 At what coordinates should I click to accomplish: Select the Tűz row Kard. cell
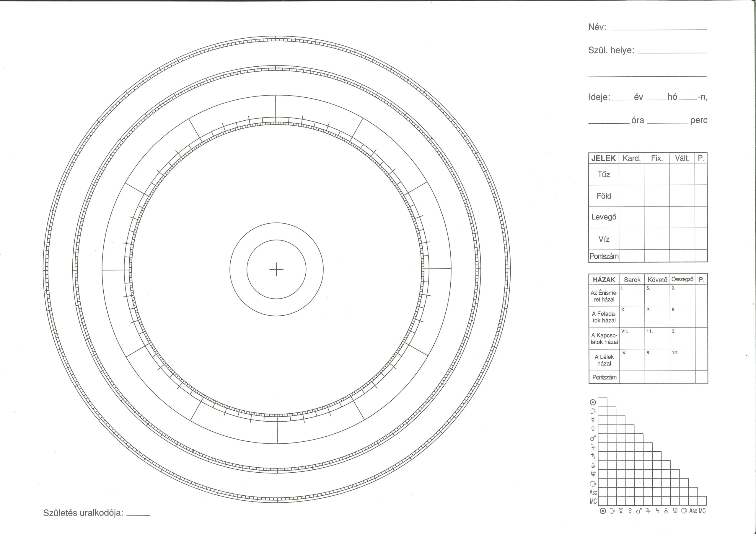[631, 174]
